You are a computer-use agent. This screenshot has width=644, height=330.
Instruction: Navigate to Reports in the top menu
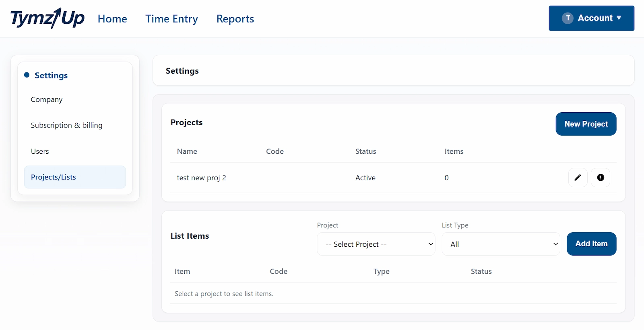coord(235,19)
